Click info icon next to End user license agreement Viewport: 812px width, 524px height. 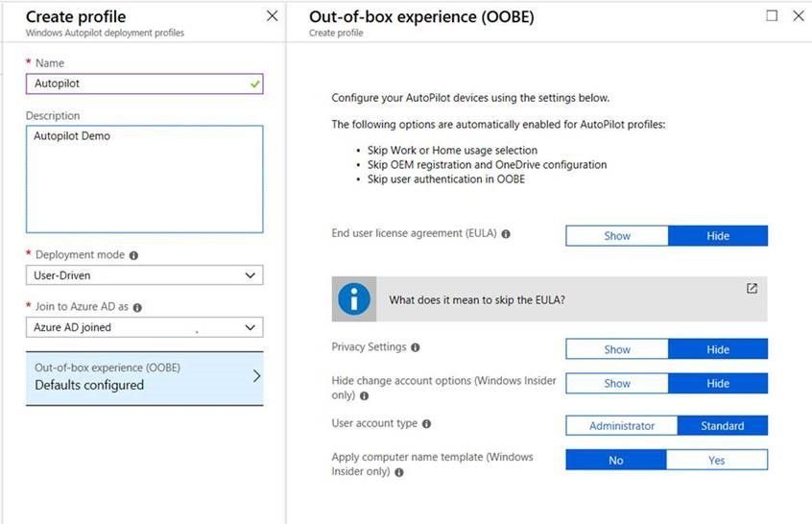[506, 234]
